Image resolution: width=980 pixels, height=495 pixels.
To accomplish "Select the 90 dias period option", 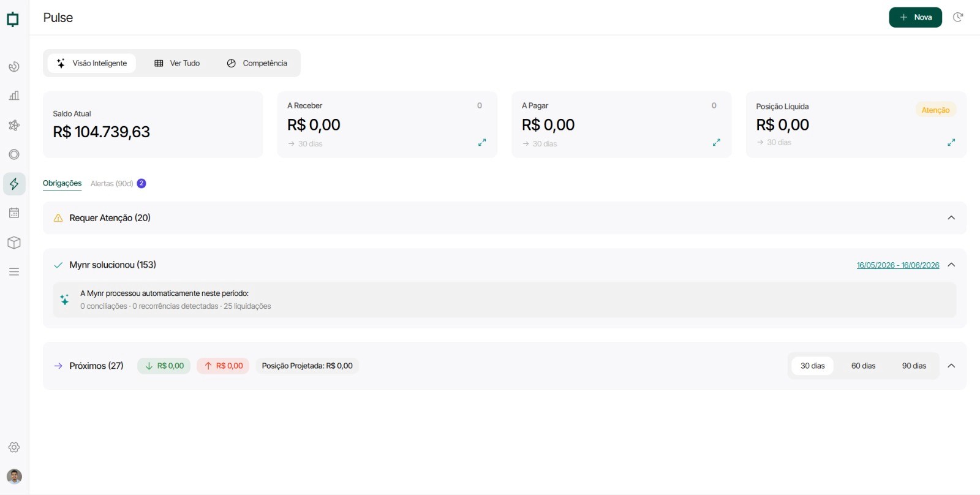I will tap(914, 366).
